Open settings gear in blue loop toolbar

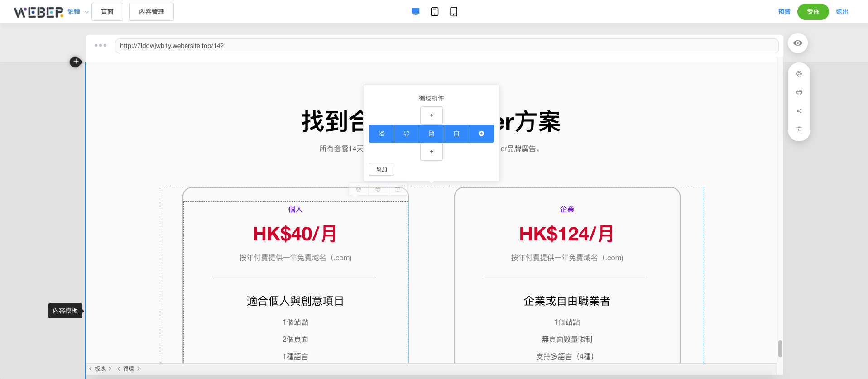(382, 134)
